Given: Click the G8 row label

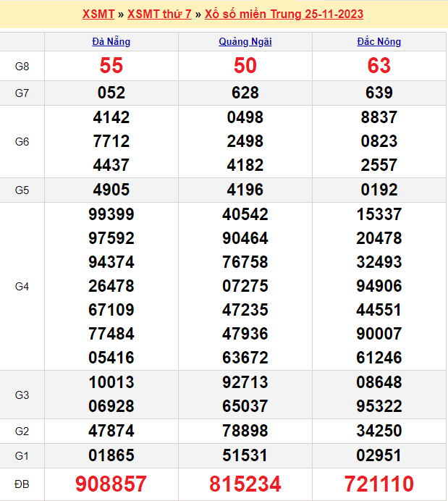Looking at the screenshot, I should pos(22,67).
